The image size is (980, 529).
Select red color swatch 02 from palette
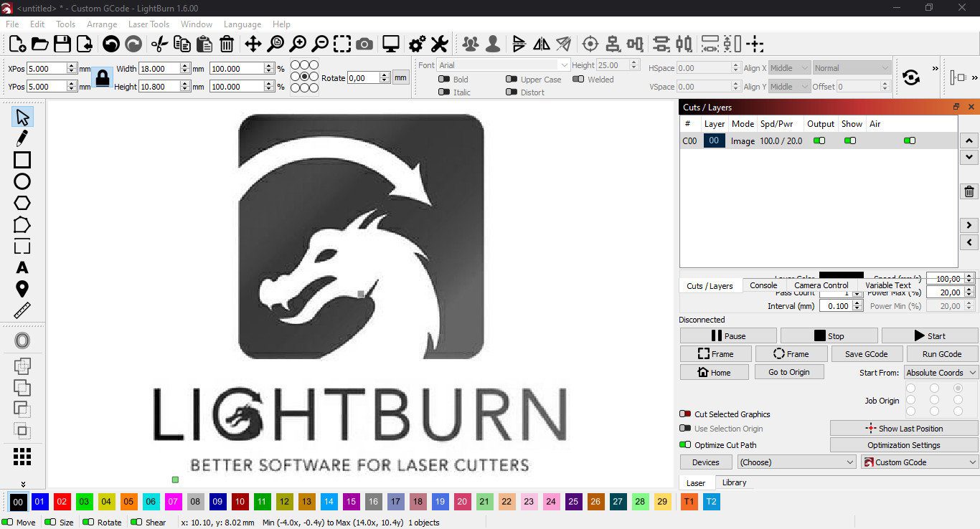coord(62,502)
